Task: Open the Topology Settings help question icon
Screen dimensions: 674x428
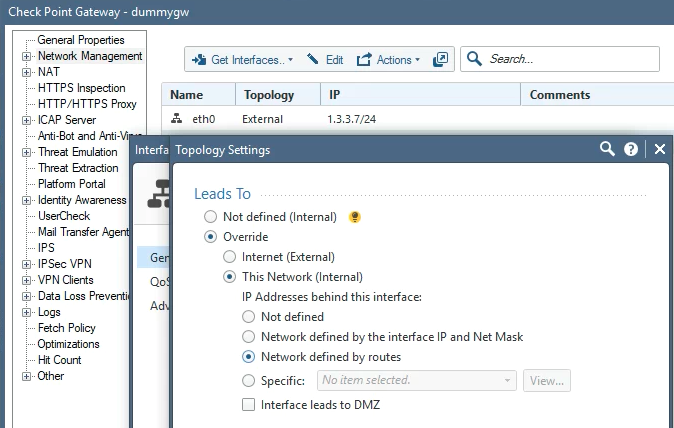Action: 631,149
